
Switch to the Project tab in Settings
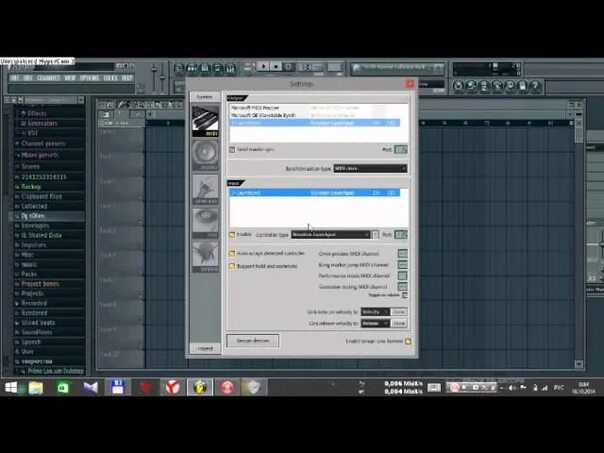(205, 349)
